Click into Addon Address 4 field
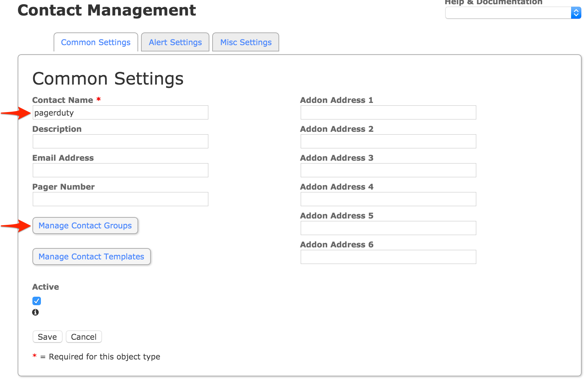 [x=388, y=199]
